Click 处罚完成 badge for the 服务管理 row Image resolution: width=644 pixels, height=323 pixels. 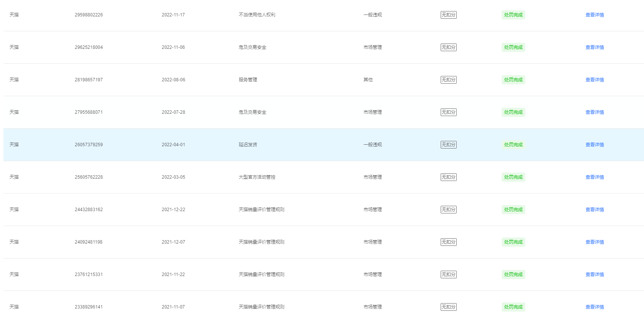(x=513, y=80)
